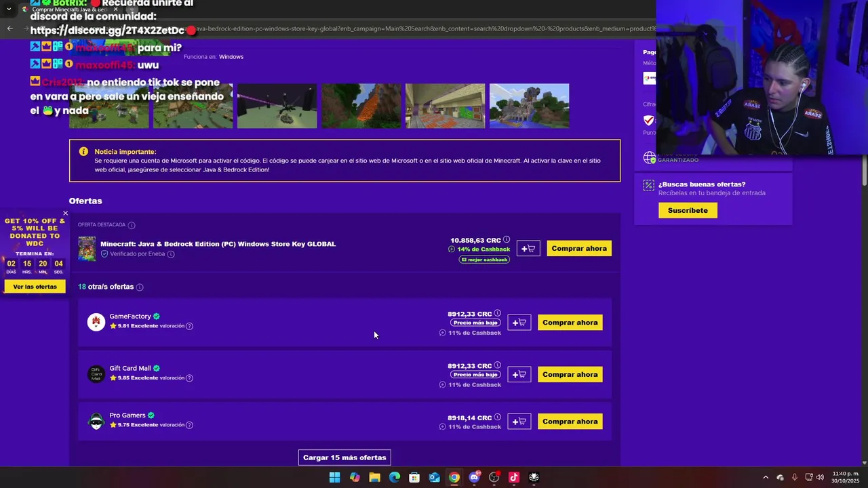Add Gift Card Mall offer to cart
This screenshot has width=868, height=488.
[519, 375]
